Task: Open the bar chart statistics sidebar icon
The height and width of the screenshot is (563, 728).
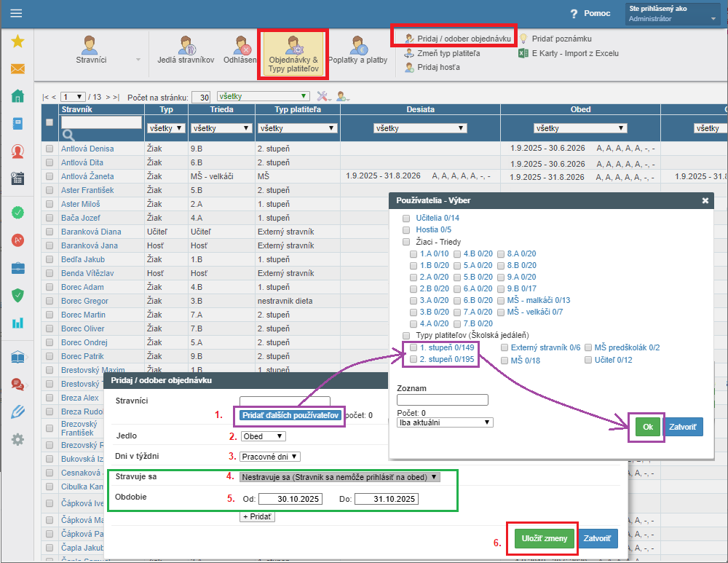Action: pos(17,323)
